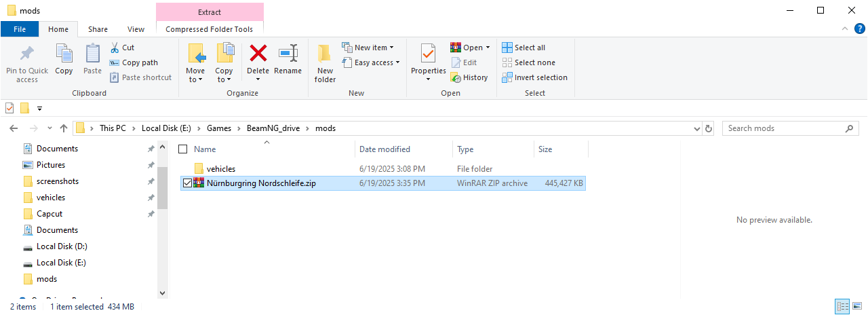Sort by Type column header
This screenshot has width=868, height=315.
493,149
